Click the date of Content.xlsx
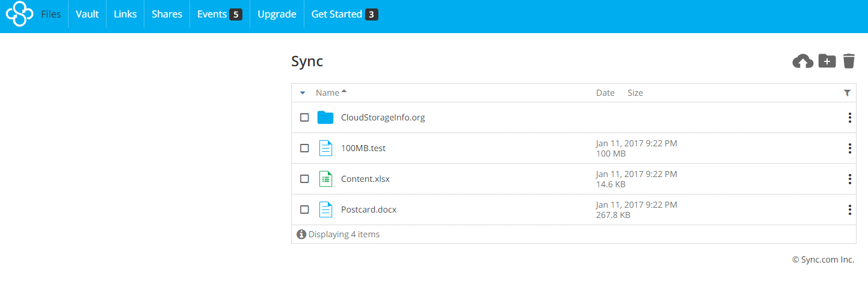This screenshot has height=286, width=868. click(x=636, y=174)
